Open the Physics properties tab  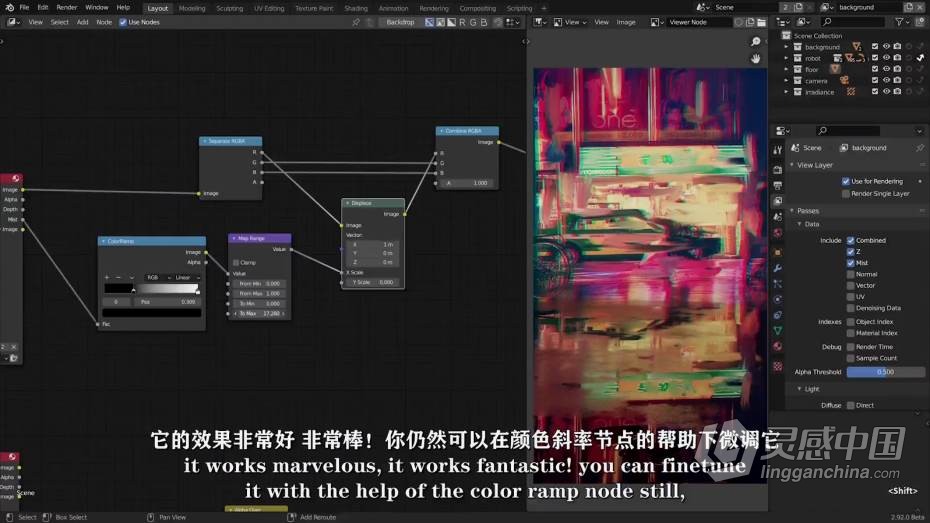click(x=778, y=299)
